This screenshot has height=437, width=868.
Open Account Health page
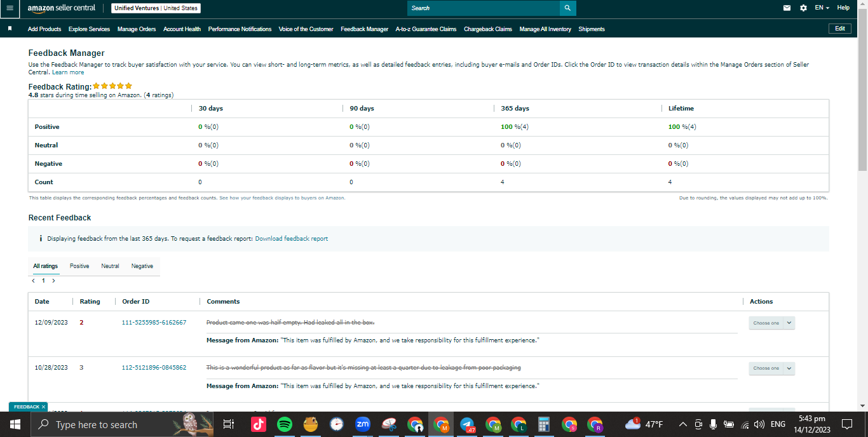182,29
